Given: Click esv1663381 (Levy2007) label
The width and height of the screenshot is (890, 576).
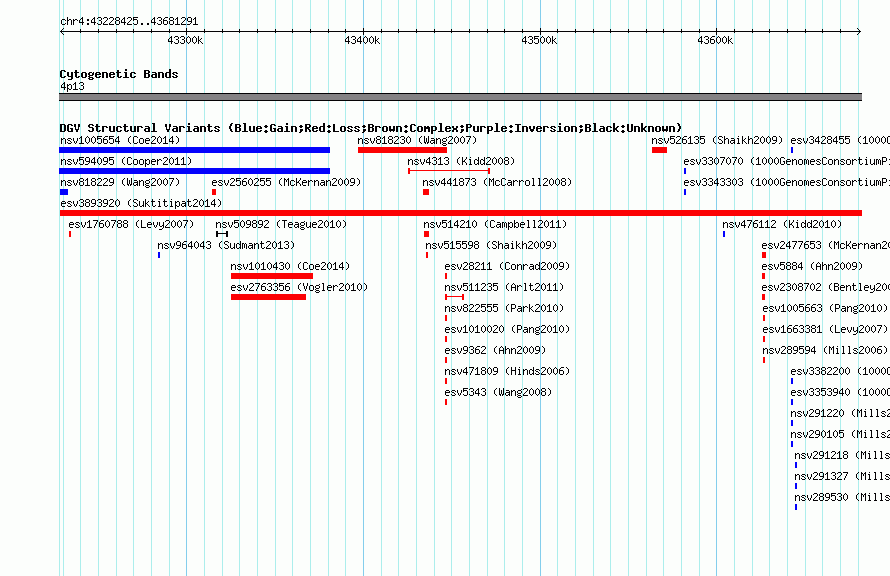Looking at the screenshot, I should coord(825,329).
